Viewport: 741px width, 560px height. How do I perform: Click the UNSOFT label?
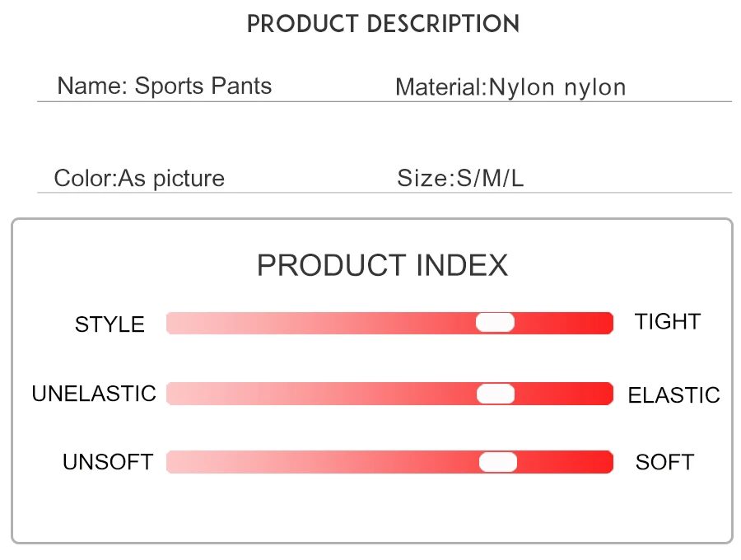[108, 462]
